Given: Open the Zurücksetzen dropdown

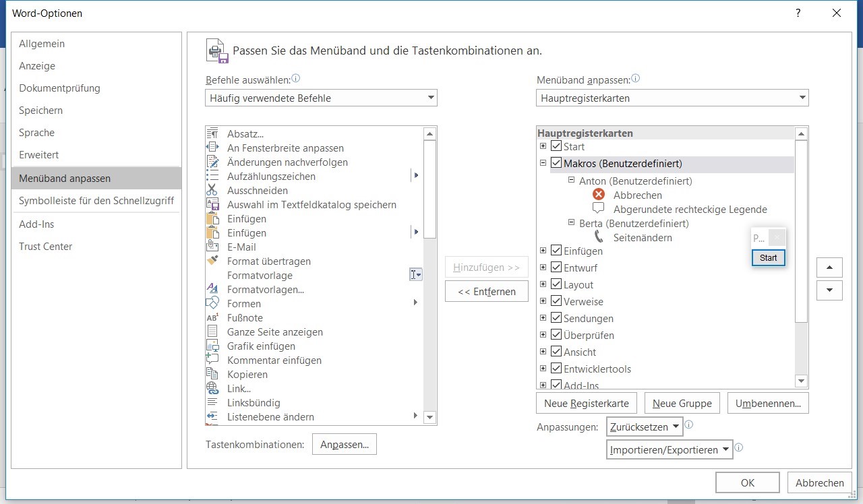Looking at the screenshot, I should coord(645,427).
